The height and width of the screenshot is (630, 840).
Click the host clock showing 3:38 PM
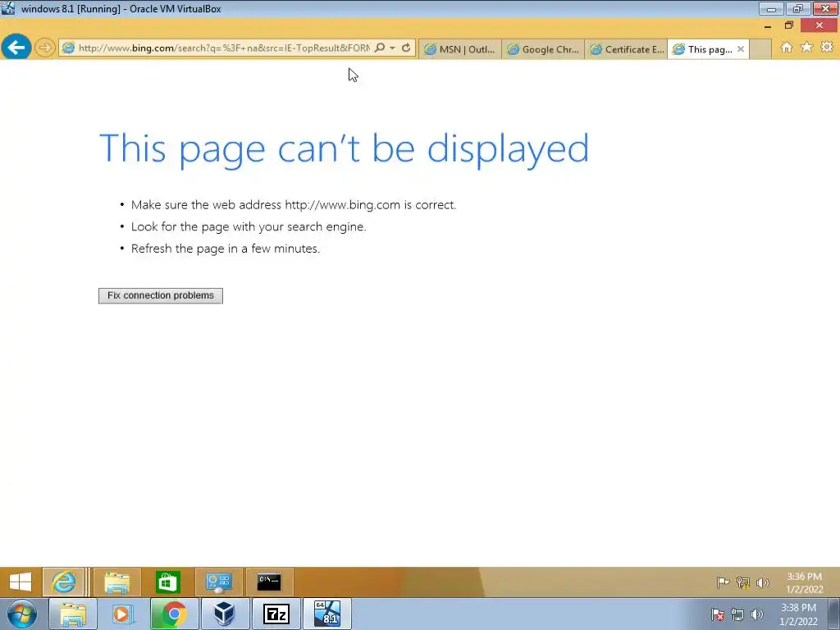[798, 614]
